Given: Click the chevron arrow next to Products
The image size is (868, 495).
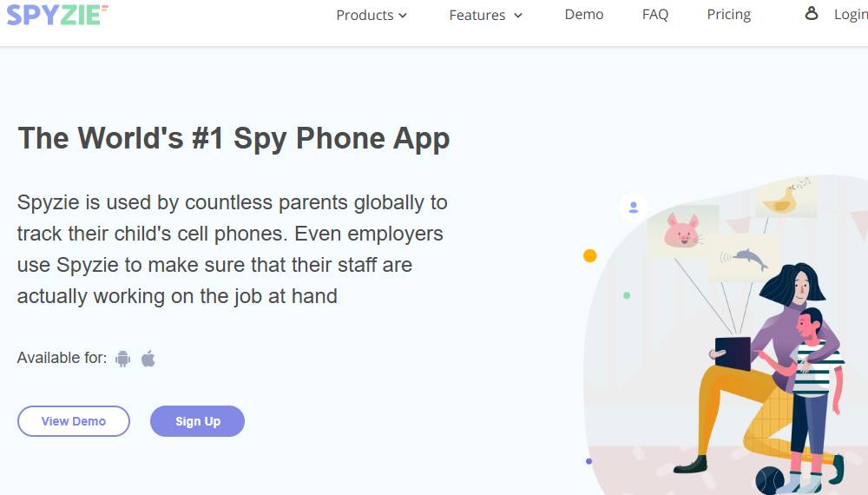Looking at the screenshot, I should pos(403,16).
